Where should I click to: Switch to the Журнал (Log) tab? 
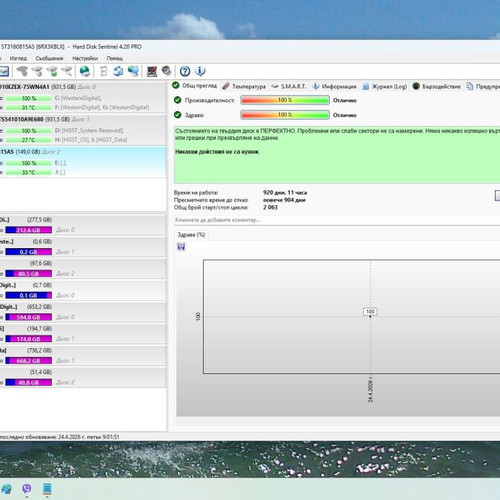(385, 86)
